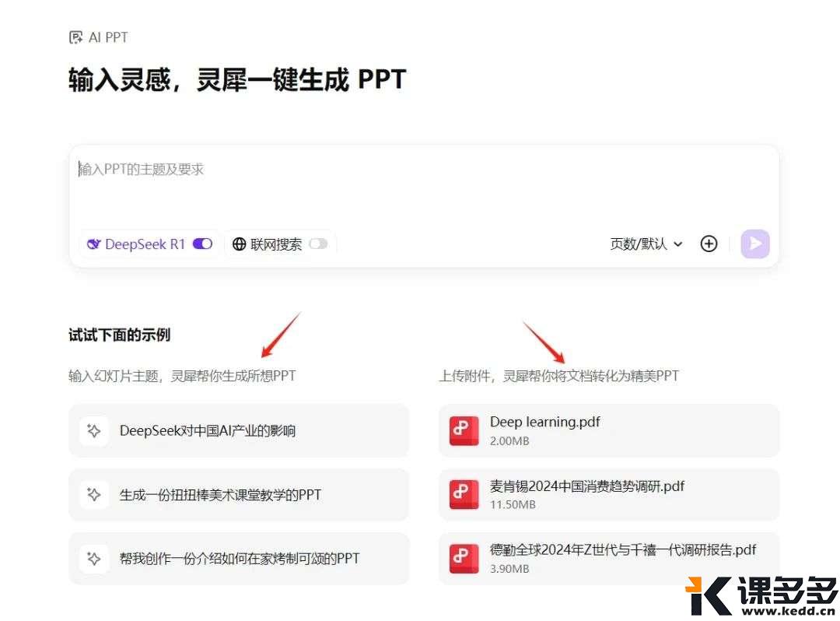Click the AI PPT icon in header

tap(76, 37)
